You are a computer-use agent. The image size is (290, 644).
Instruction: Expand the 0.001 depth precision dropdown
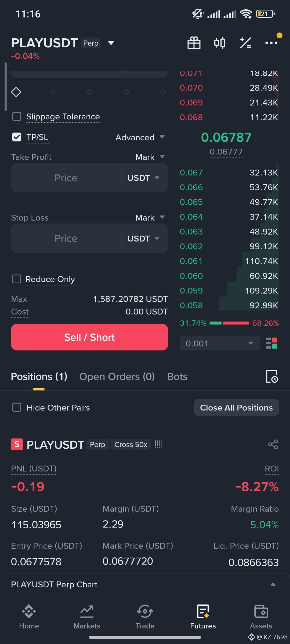point(220,343)
